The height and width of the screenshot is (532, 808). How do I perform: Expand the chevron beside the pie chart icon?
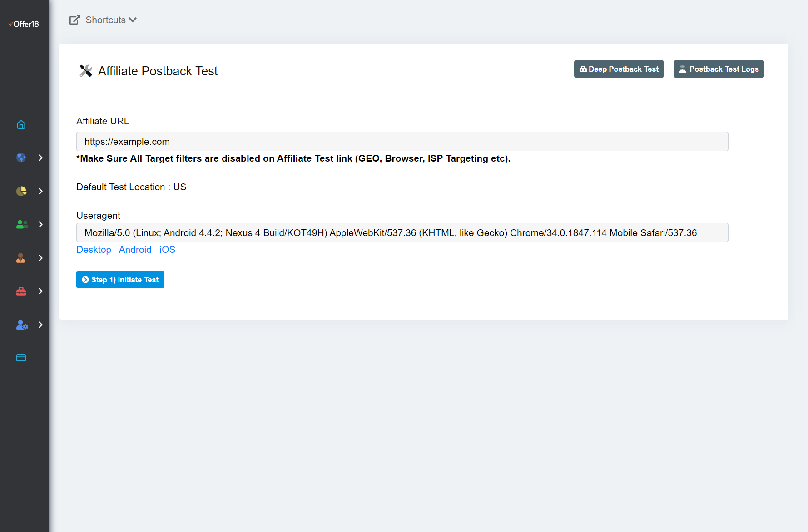pyautogui.click(x=40, y=191)
